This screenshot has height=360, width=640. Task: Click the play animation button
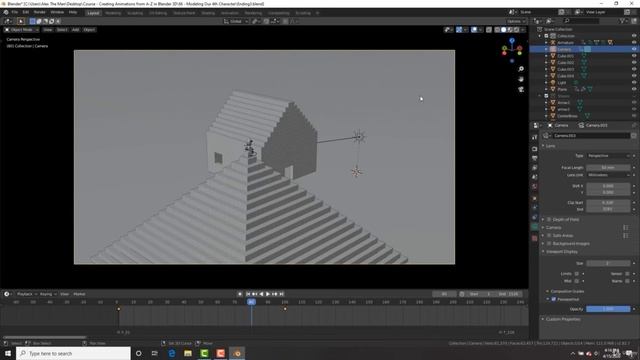[x=268, y=294]
